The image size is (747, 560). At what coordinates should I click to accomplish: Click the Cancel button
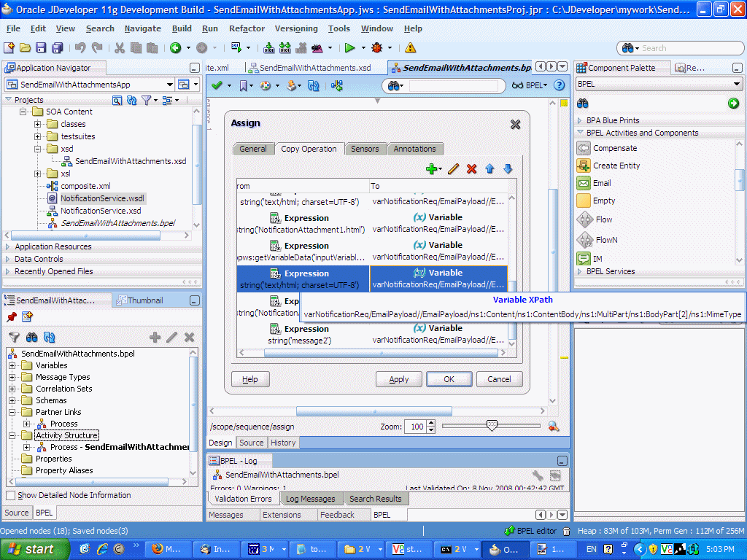(499, 379)
